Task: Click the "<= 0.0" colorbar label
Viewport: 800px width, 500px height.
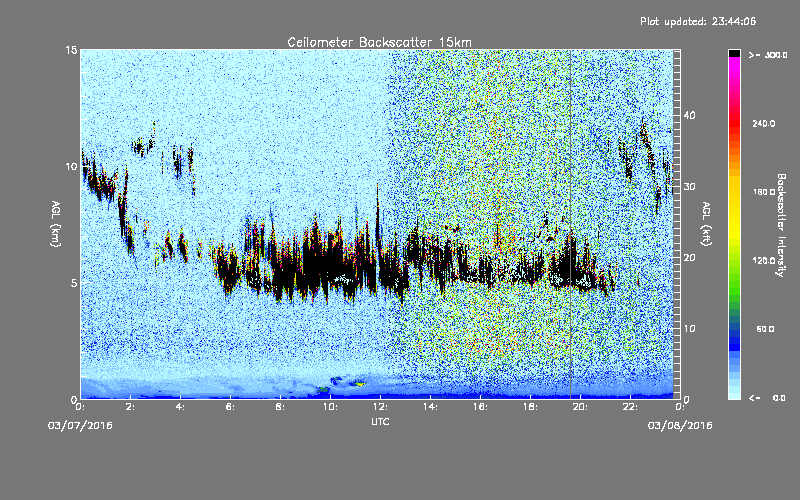Action: [x=768, y=398]
